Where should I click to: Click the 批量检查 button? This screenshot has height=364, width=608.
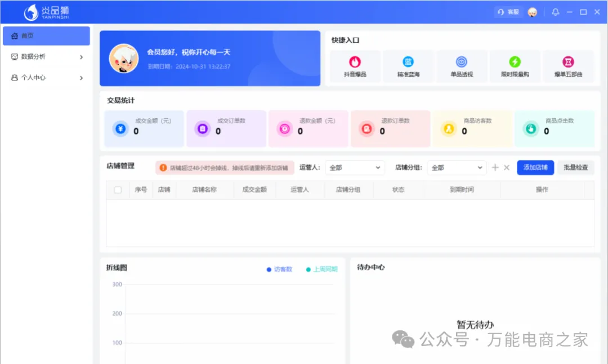tap(575, 168)
